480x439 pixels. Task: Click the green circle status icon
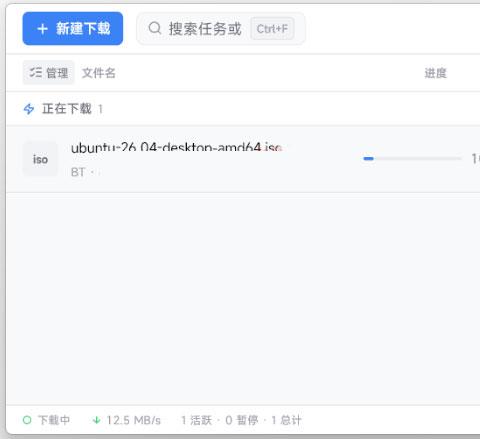click(x=27, y=420)
